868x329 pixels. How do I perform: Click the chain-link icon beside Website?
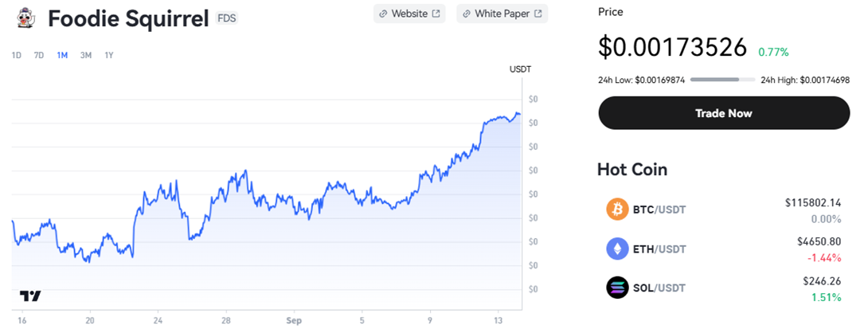click(382, 14)
